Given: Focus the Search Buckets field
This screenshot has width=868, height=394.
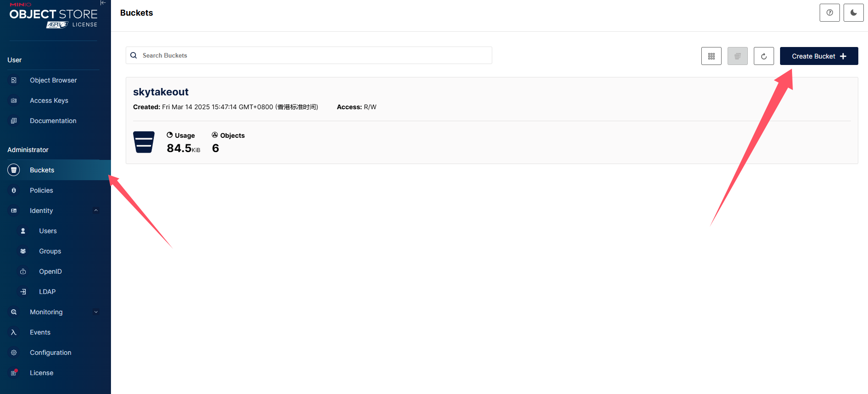Looking at the screenshot, I should (309, 55).
